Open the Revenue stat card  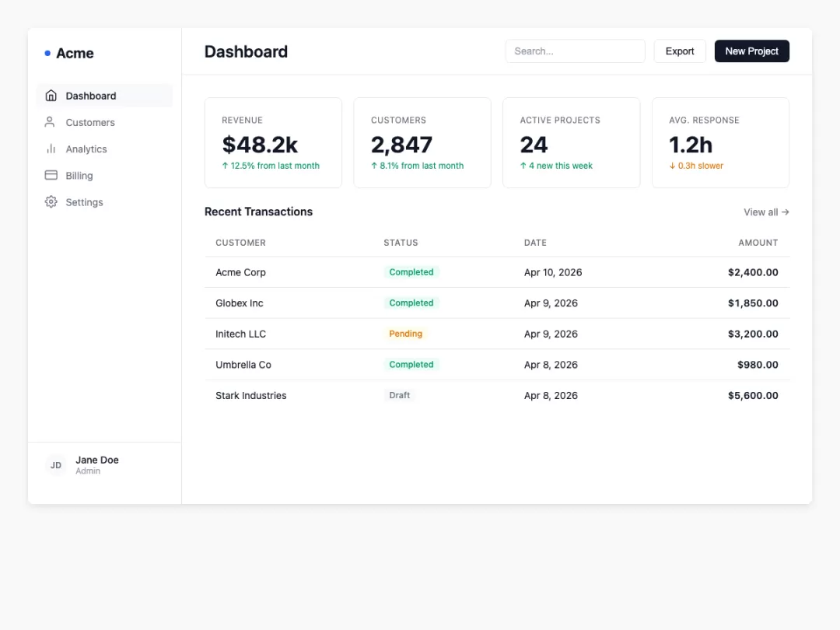pos(273,142)
